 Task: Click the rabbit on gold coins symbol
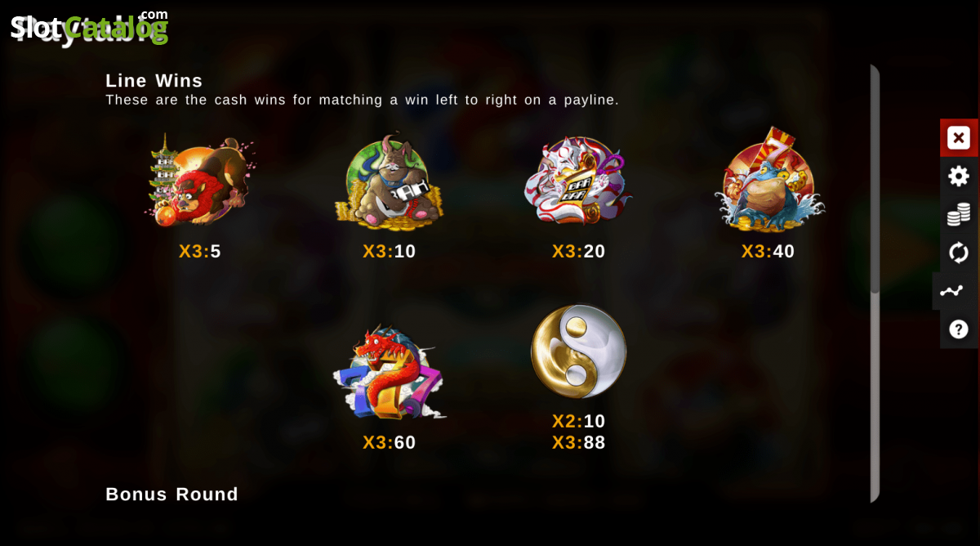coord(390,180)
